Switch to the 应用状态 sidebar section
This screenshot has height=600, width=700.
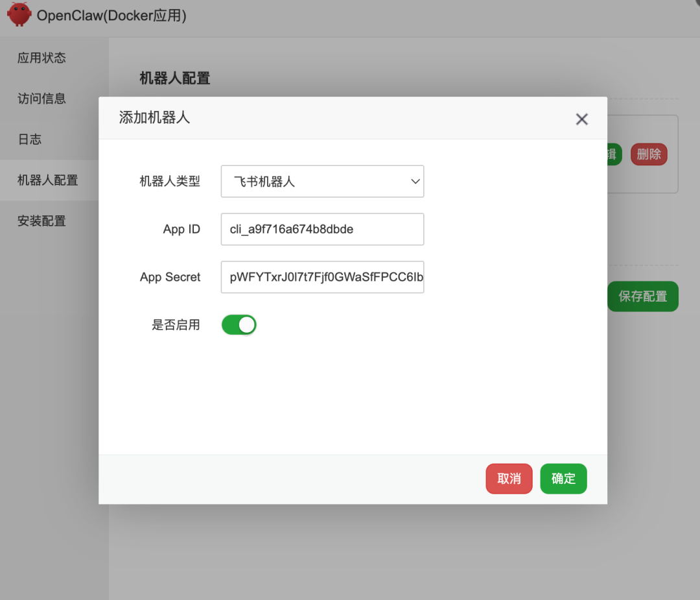coord(41,58)
